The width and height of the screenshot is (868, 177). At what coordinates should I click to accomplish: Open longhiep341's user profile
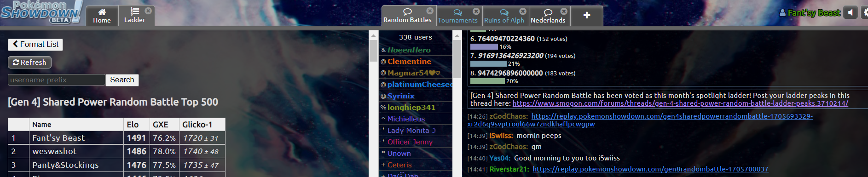pyautogui.click(x=416, y=108)
